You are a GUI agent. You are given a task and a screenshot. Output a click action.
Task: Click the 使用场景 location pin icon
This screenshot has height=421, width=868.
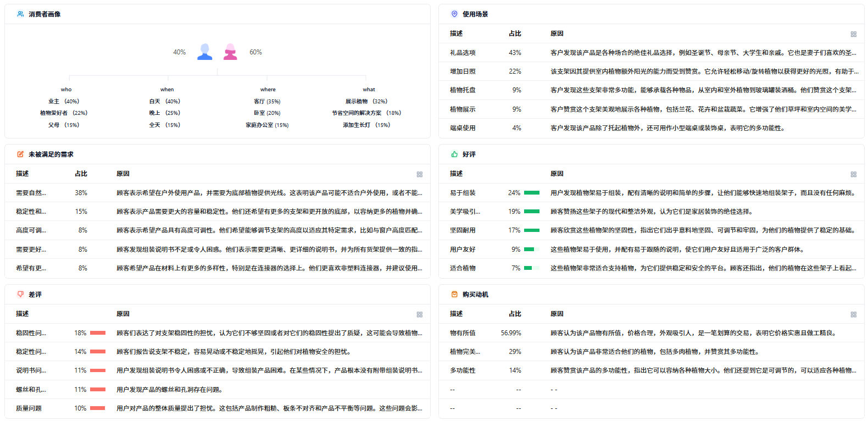[x=454, y=14]
